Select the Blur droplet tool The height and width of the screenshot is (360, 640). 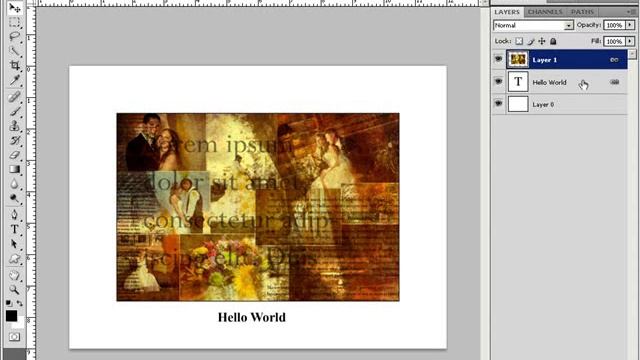[14, 184]
